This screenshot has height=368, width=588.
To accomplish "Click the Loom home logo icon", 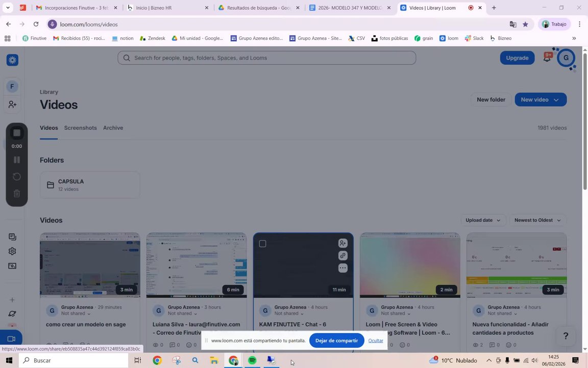I will (x=12, y=60).
